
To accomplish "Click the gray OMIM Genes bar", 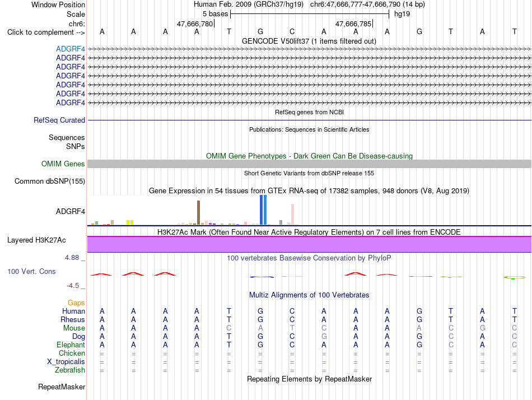I will tap(309, 164).
